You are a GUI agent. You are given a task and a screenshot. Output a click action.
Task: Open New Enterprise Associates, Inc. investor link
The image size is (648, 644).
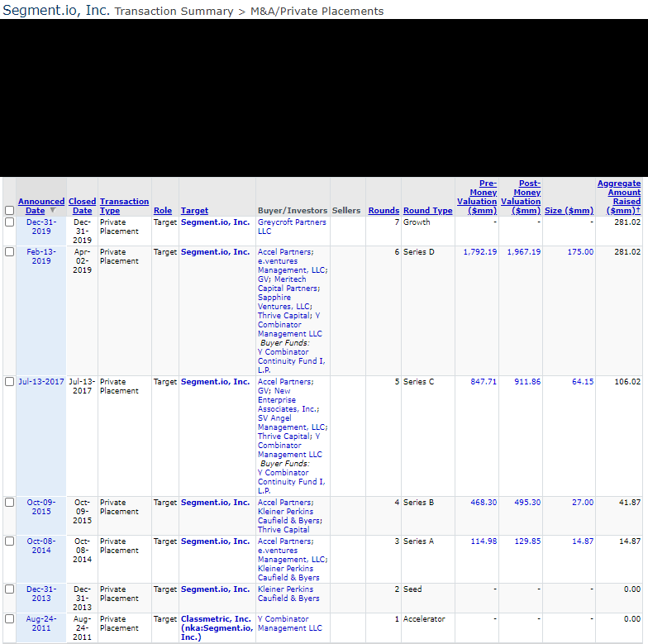288,400
